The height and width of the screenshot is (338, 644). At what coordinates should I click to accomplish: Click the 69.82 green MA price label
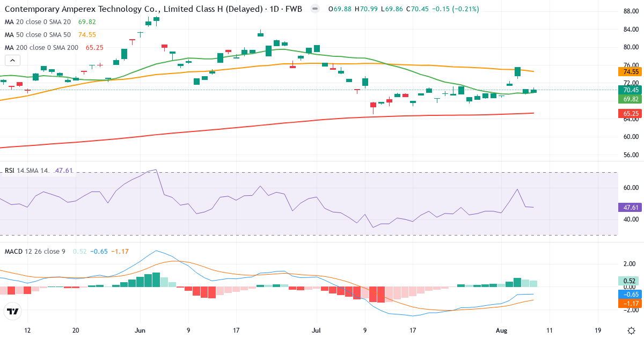[630, 99]
